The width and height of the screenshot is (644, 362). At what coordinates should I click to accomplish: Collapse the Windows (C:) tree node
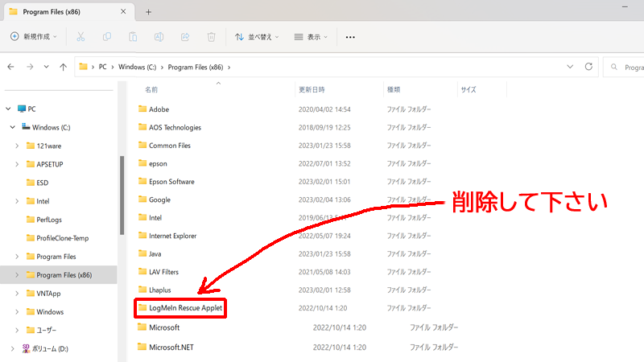[12, 127]
